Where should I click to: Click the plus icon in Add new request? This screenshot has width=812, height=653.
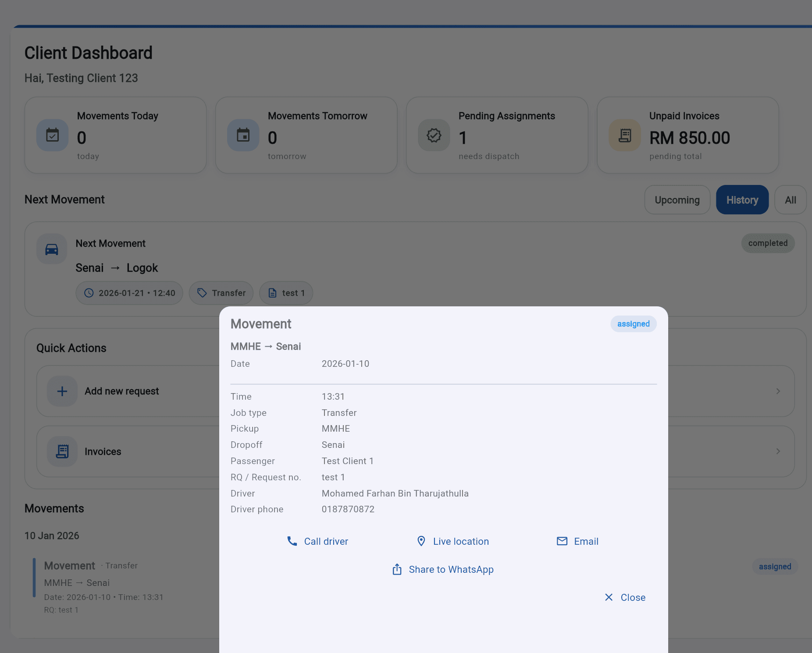[x=62, y=391]
